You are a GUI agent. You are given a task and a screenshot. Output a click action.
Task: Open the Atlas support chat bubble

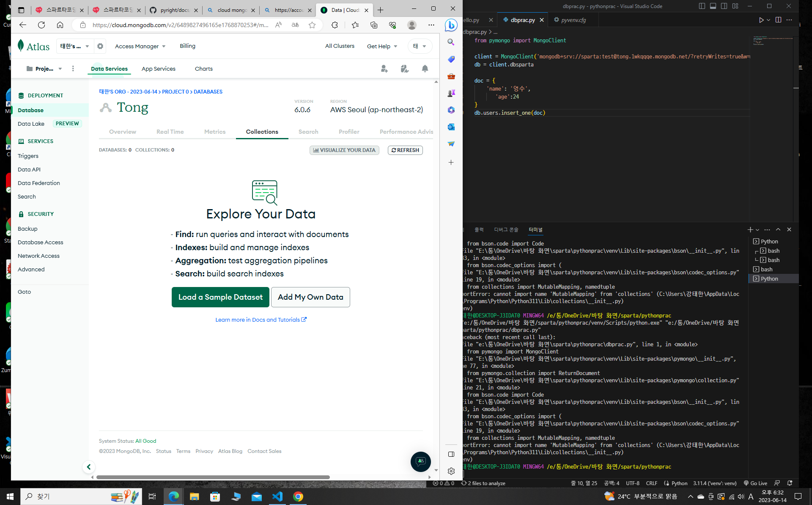(420, 461)
